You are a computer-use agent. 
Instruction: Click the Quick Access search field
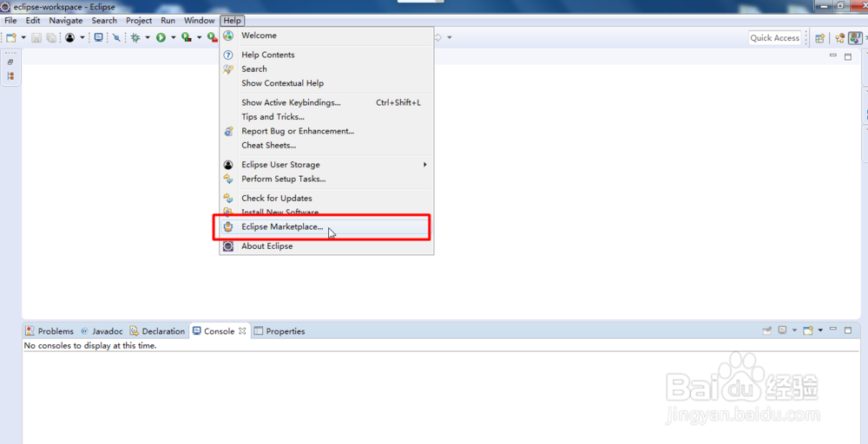[x=775, y=37]
